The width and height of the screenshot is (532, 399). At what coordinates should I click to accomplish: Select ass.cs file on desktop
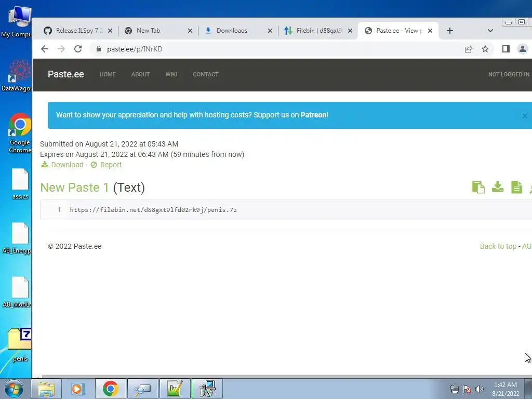point(20,184)
